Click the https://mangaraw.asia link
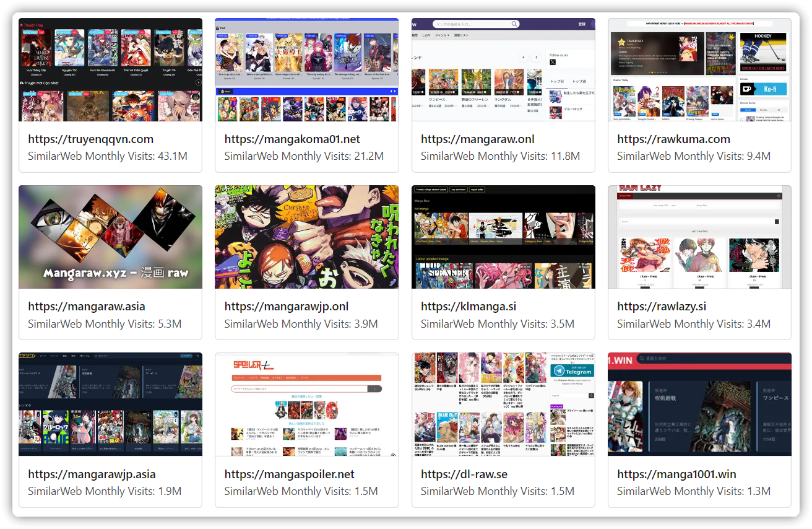Viewport: 812px width, 529px height. 87,307
